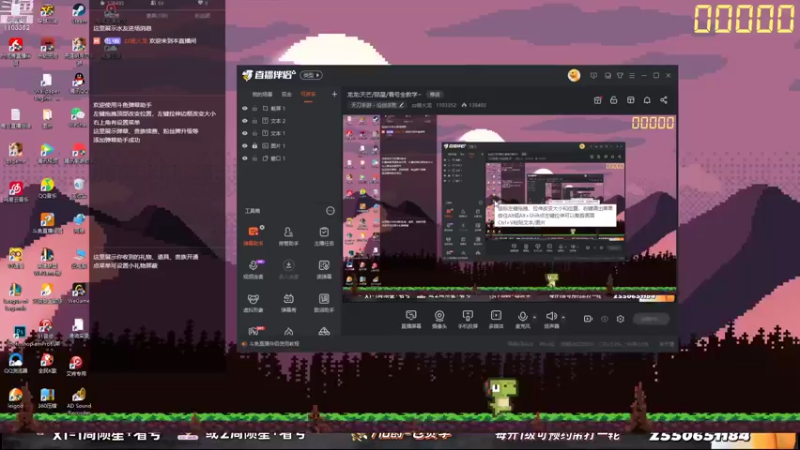Lock the 窗口 1 layer
800x450 pixels.
click(255, 158)
